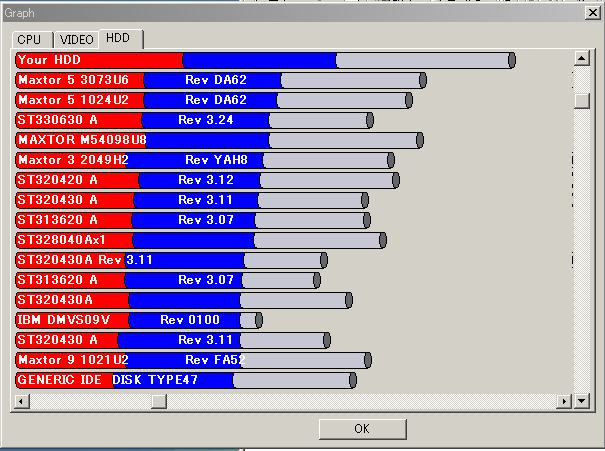This screenshot has width=605, height=451.
Task: Click the ST320420 A Rev 3.12 bar
Action: pyautogui.click(x=208, y=180)
